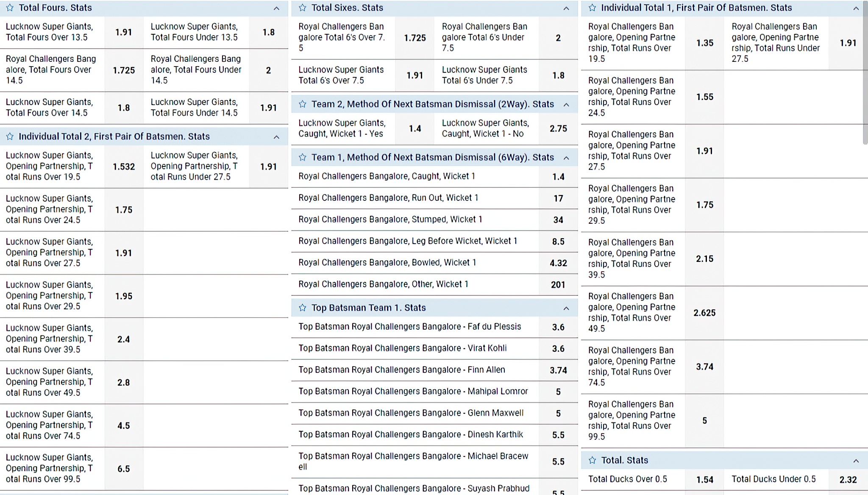Select Lucknow Opening Partnership Over 29.5 odds
This screenshot has width=868, height=495.
pos(124,296)
